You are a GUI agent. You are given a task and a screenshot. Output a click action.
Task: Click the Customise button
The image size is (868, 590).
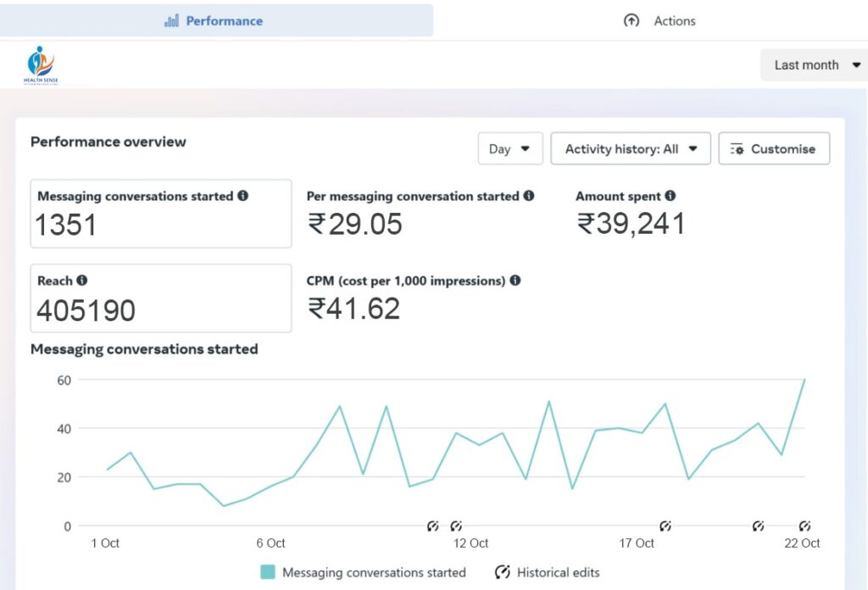774,149
